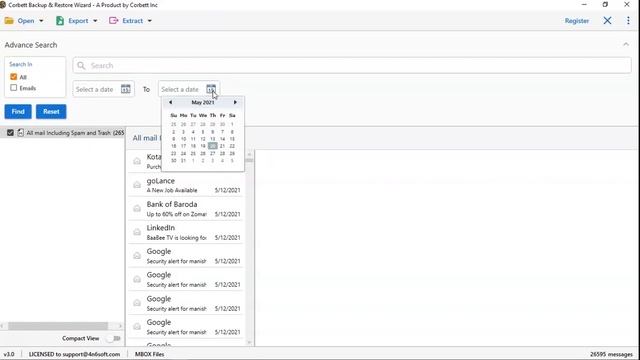Expand the Open dropdown arrow
640x360 pixels.
click(x=41, y=21)
